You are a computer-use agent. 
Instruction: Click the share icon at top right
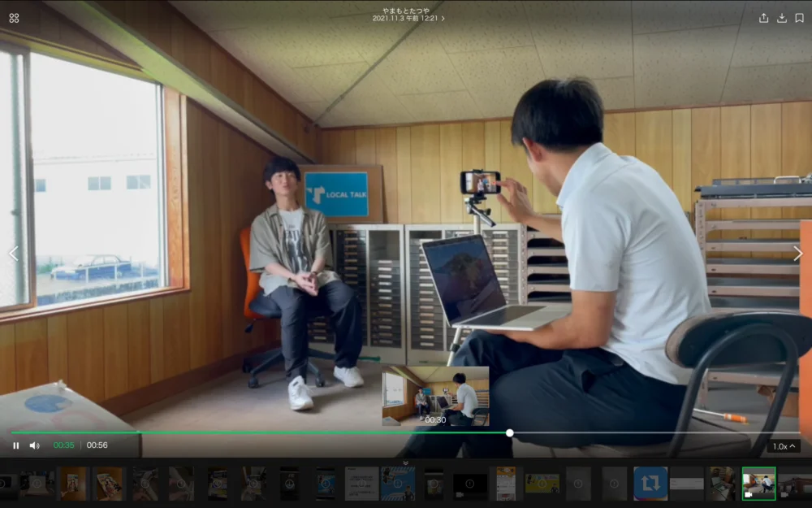(763, 18)
